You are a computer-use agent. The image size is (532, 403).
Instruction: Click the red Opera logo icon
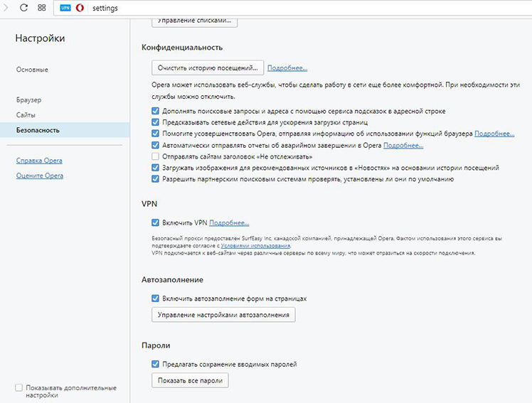80,8
